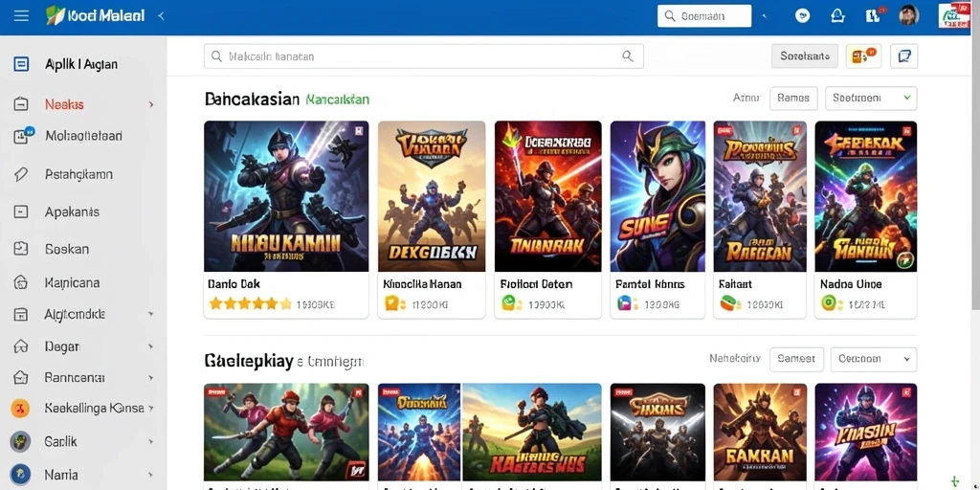The height and width of the screenshot is (490, 980).
Task: Click the green plus icon at bottom right
Action: click(x=955, y=481)
